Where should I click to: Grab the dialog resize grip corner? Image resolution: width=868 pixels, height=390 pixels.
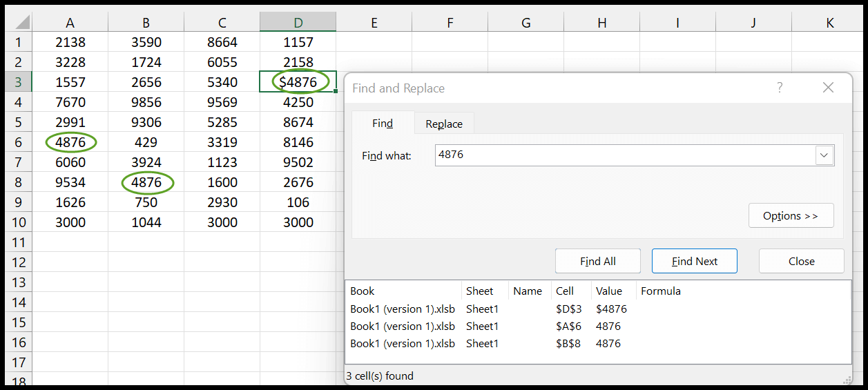click(846, 379)
